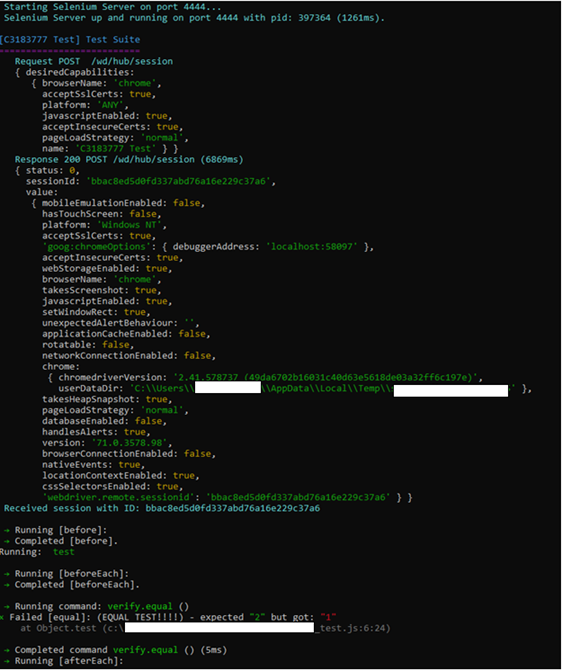Click the 'acceptInsecureCerts: true' line under desiredCapabilities
The height and width of the screenshot is (671, 562).
113,127
